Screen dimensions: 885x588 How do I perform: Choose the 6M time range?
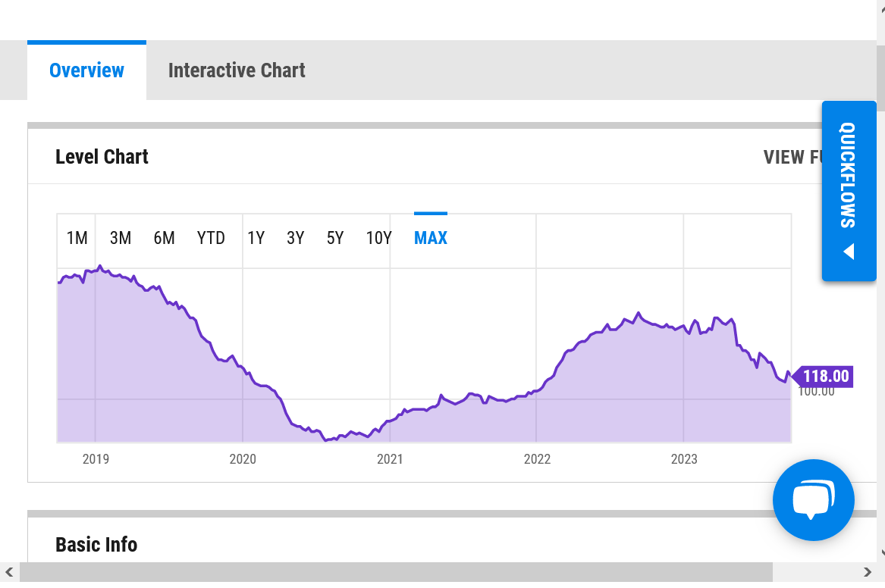[x=164, y=238]
